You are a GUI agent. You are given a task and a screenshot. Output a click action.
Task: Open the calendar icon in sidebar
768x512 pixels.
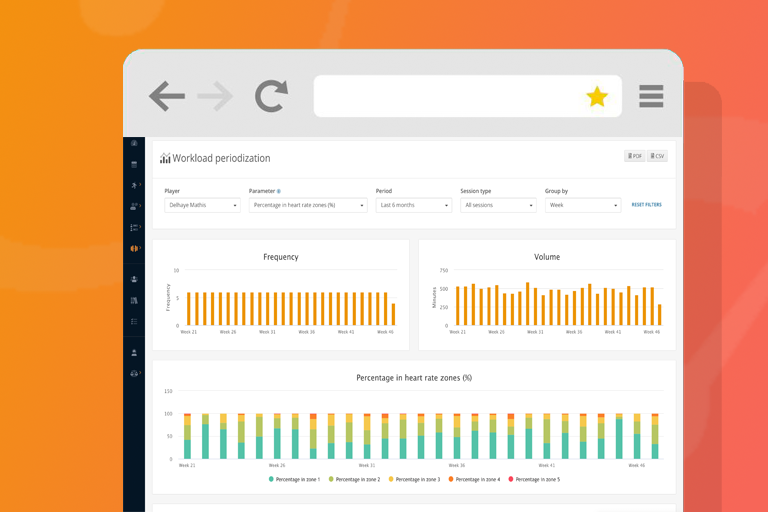click(134, 165)
